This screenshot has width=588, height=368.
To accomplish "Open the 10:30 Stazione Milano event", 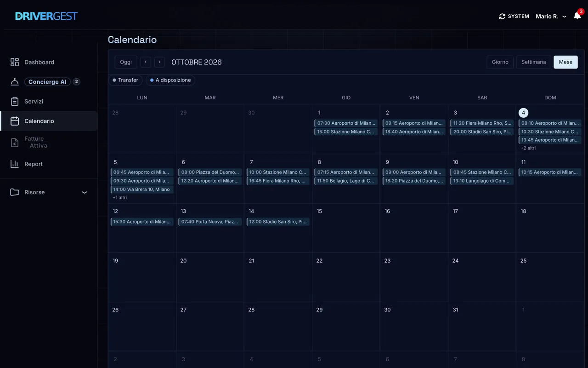I will (x=550, y=132).
